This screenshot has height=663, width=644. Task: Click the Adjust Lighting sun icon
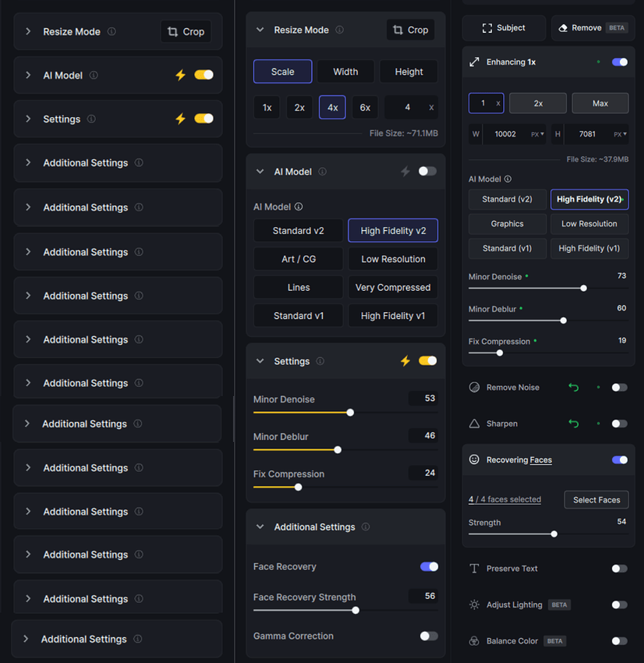coord(474,604)
